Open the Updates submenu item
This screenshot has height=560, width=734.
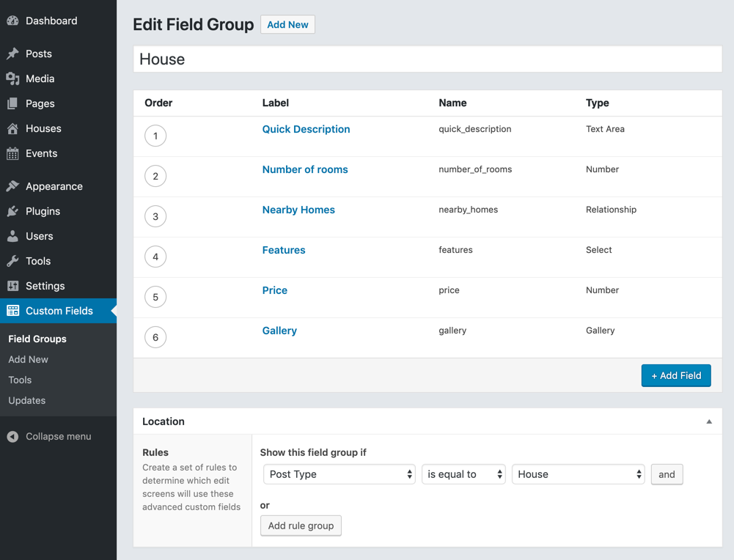26,400
